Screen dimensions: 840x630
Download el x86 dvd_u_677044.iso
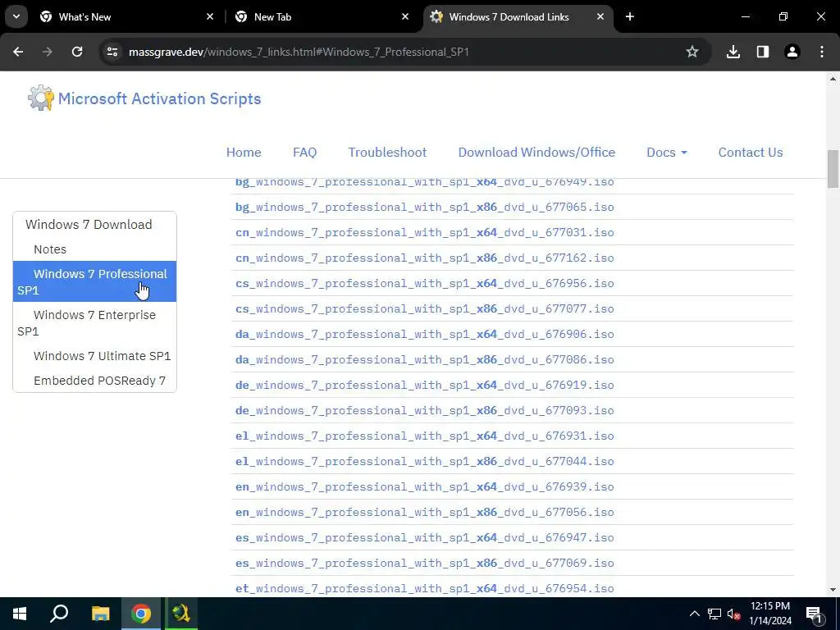(424, 461)
